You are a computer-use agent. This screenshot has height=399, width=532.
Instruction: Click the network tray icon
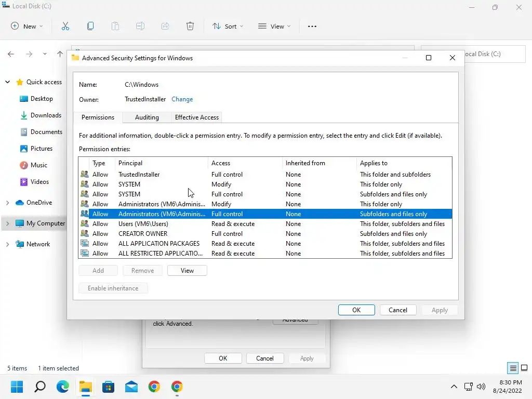(x=469, y=387)
